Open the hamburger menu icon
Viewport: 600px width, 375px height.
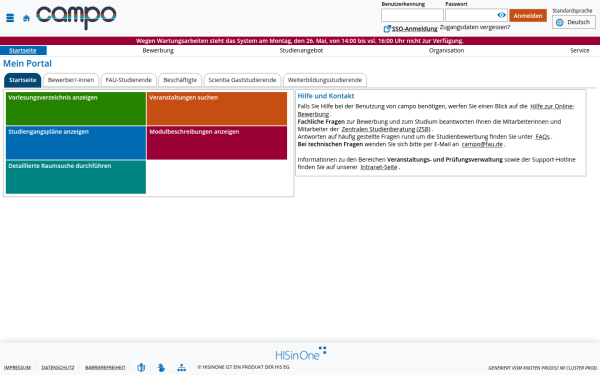(10, 18)
